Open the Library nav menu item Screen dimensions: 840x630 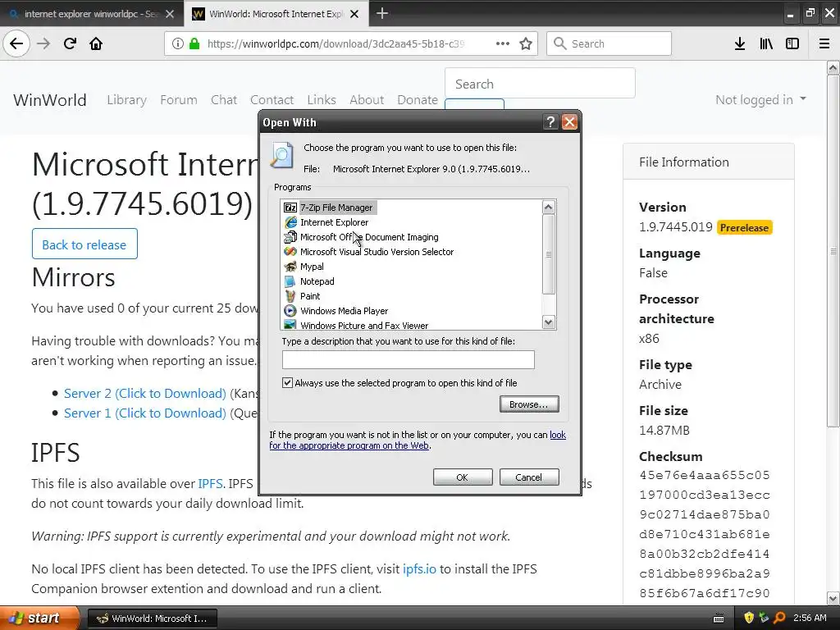pos(126,99)
